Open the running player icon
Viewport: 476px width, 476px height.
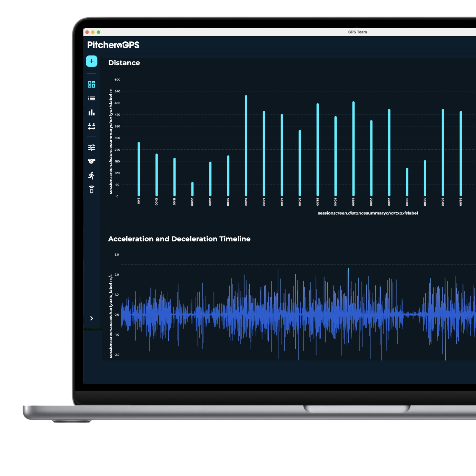pyautogui.click(x=91, y=175)
